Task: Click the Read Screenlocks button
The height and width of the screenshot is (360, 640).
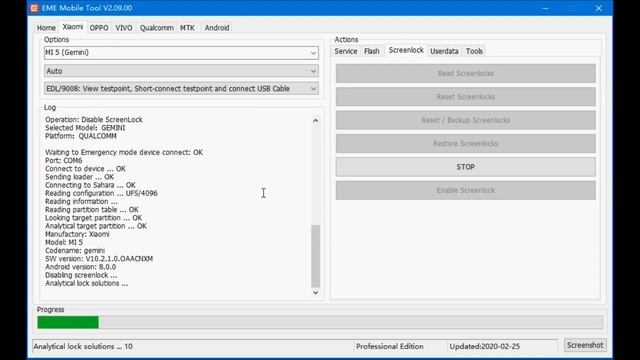Action: point(466,73)
